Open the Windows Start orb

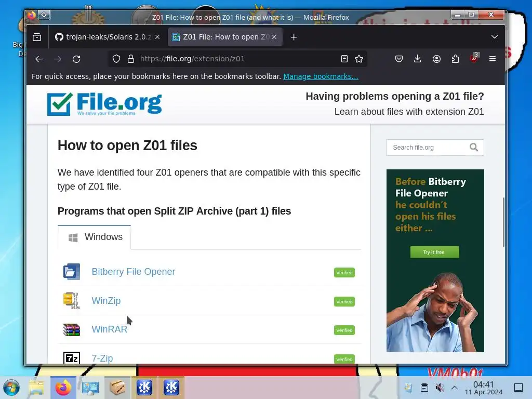(x=11, y=388)
